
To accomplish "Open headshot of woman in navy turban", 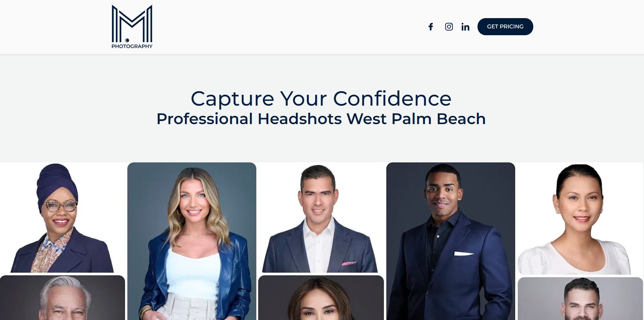I will (62, 217).
